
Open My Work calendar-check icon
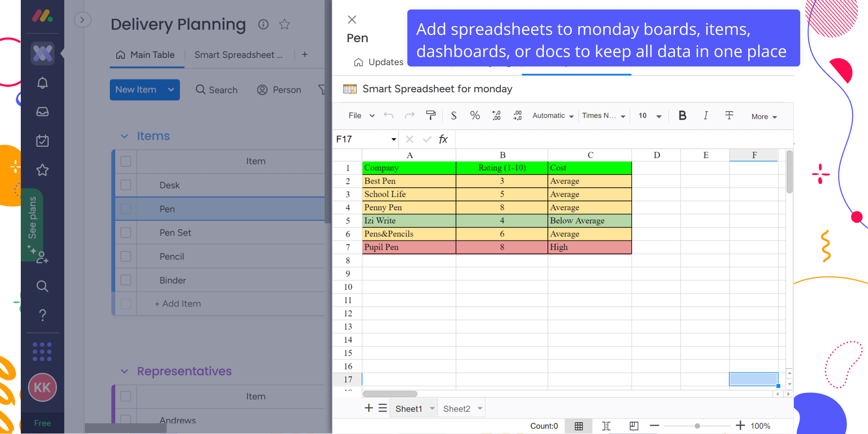pos(42,141)
